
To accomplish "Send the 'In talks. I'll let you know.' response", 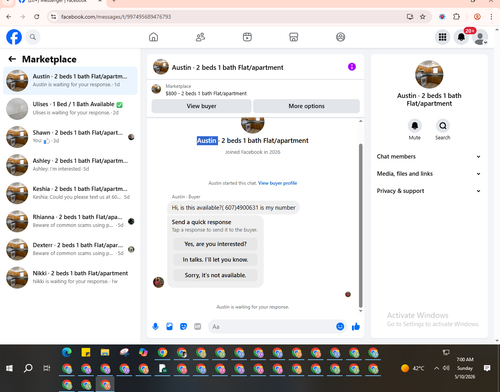I will pos(215,260).
